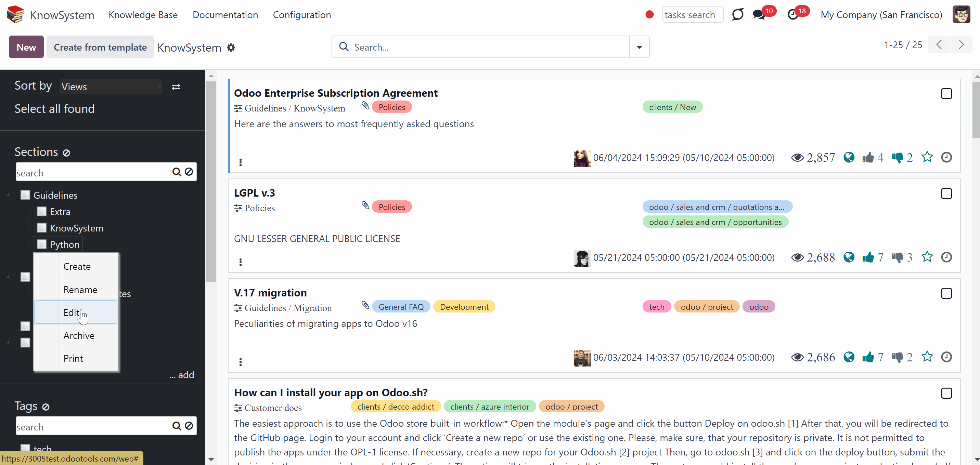The height and width of the screenshot is (465, 980).
Task: Clear Tags selection with the ban icon
Action: point(46,407)
